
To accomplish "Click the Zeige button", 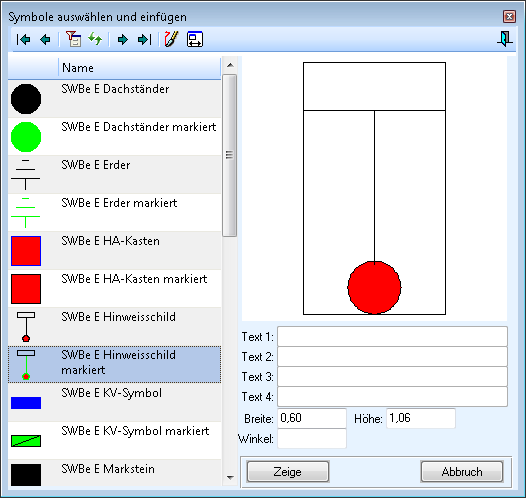I will [288, 472].
